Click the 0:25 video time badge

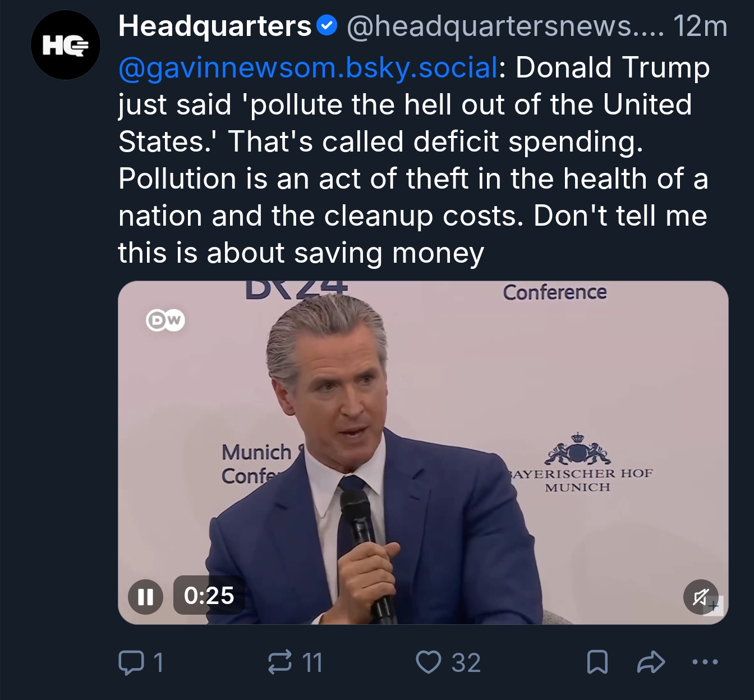209,596
